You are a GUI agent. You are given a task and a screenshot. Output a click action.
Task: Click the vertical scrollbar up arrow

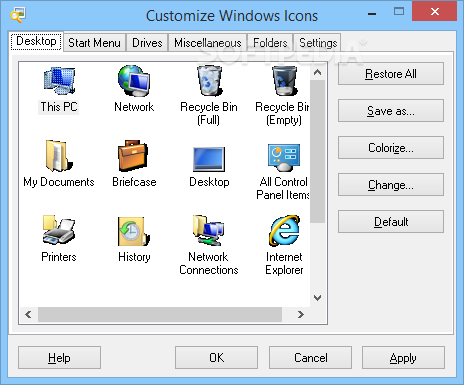(317, 72)
